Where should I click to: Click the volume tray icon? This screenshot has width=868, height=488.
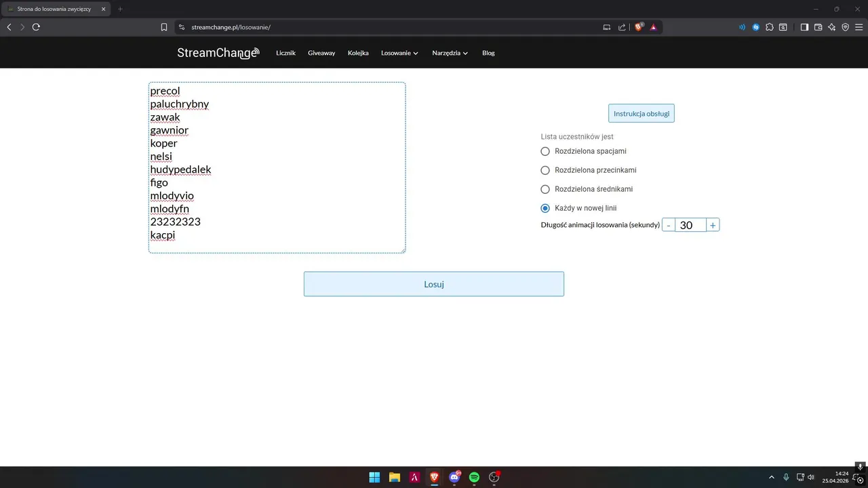[x=811, y=477]
